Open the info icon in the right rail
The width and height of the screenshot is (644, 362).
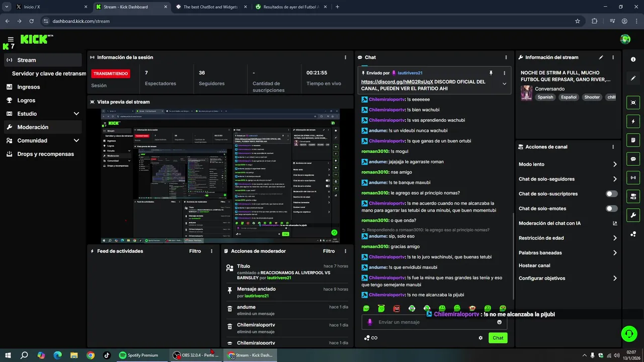[633, 59]
